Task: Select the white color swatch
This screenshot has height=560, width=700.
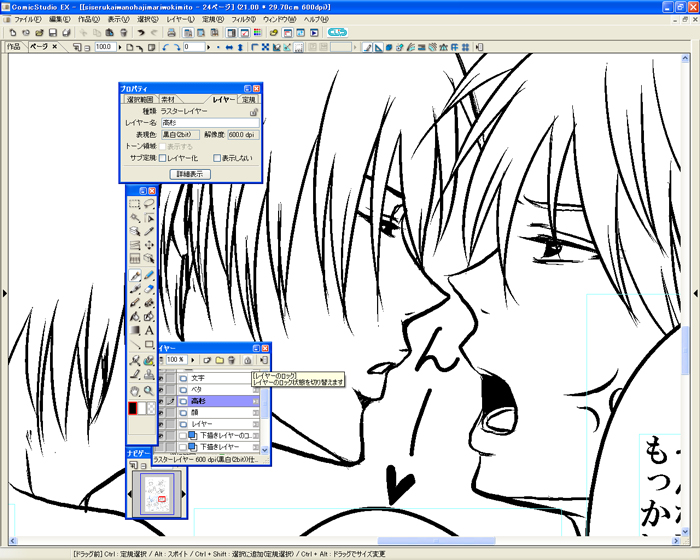Action: pyautogui.click(x=142, y=408)
